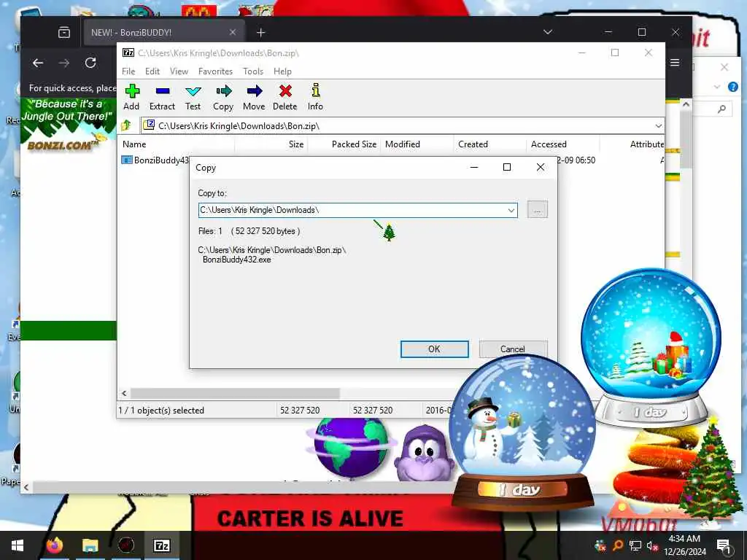Open the browser tab overview icon

(x=64, y=32)
